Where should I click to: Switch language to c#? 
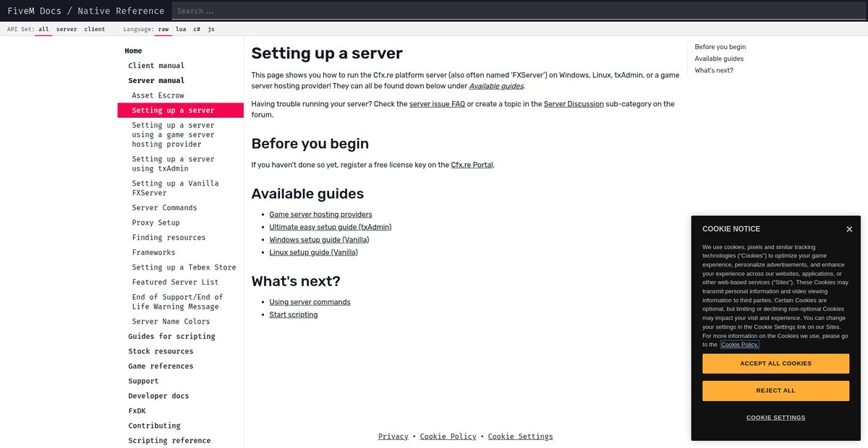coord(197,30)
